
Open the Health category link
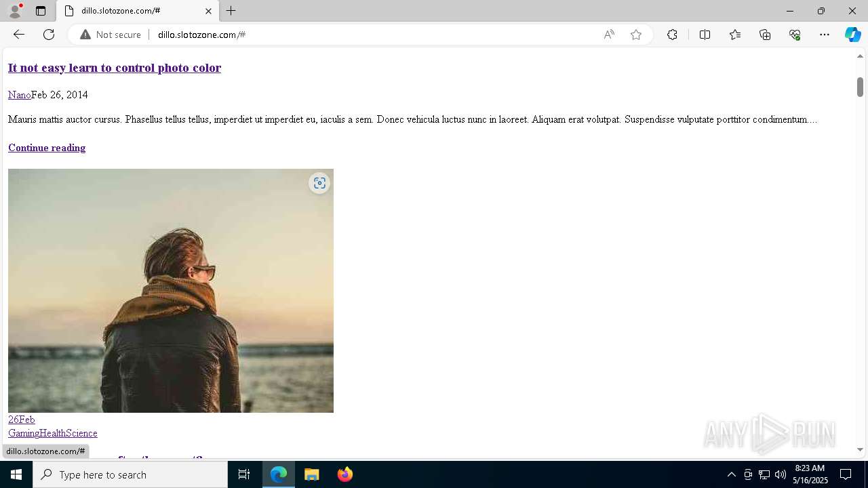52,433
